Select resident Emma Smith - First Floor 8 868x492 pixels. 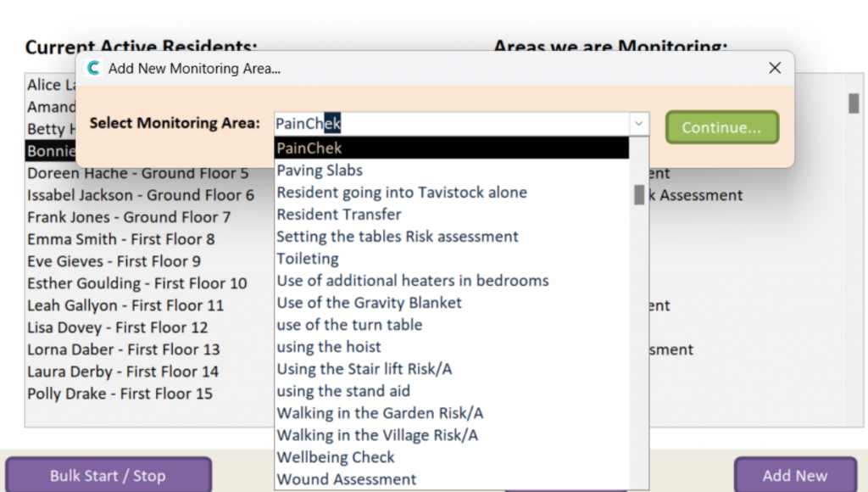[121, 239]
